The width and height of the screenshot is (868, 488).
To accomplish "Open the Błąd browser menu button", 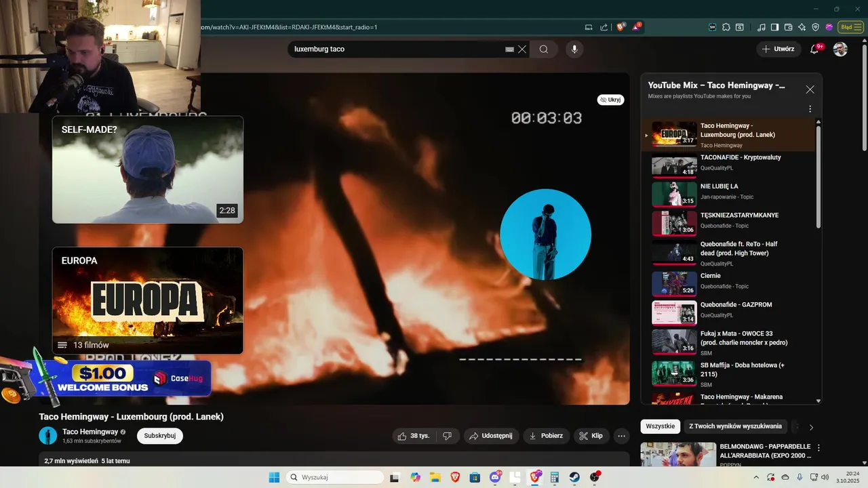I will click(850, 27).
